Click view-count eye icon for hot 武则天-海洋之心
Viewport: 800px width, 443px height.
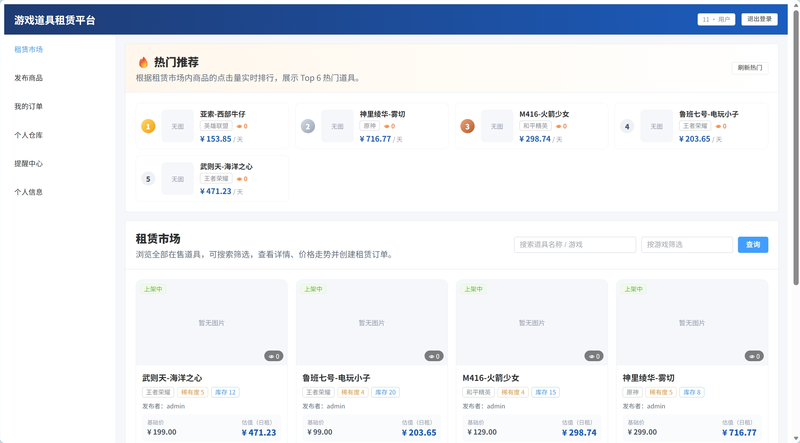(x=239, y=179)
